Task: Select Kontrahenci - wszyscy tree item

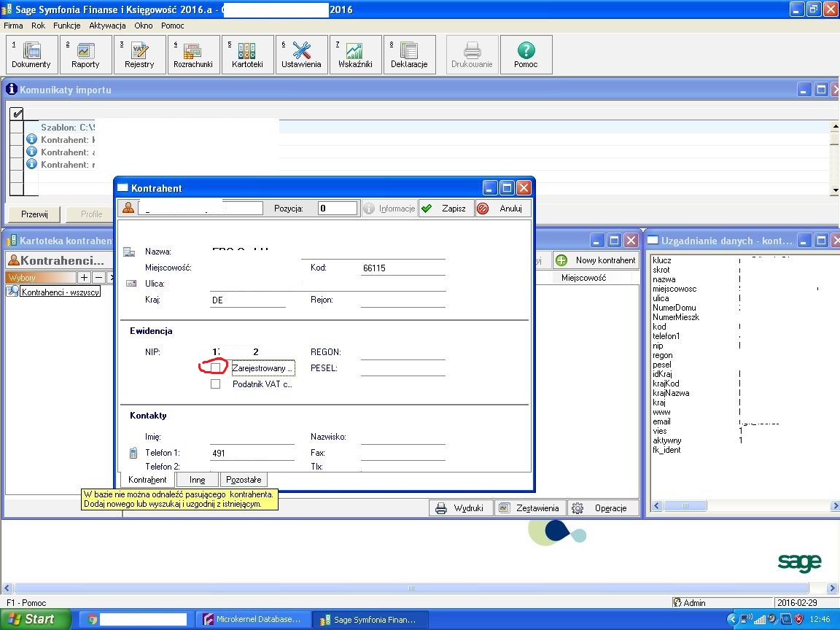Action: coord(60,292)
